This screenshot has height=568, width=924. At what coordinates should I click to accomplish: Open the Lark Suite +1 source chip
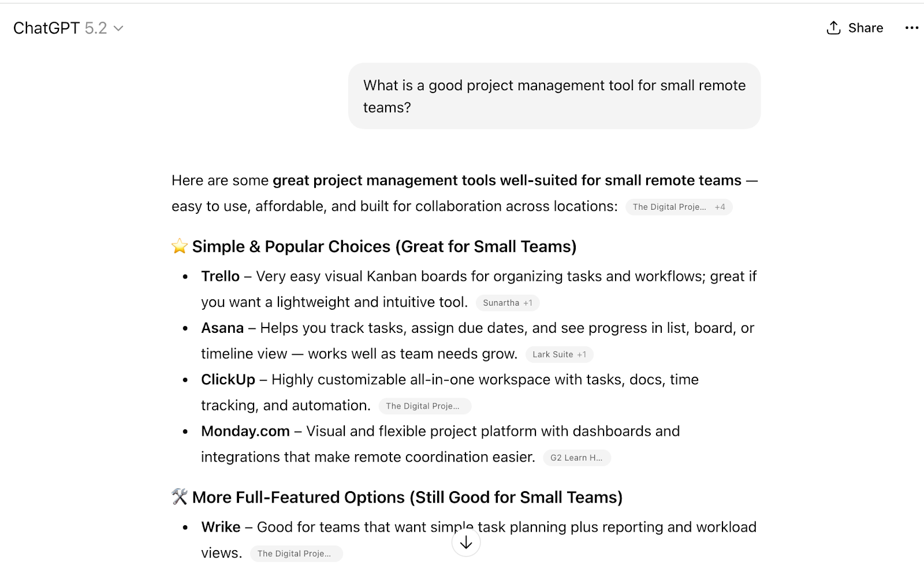559,354
